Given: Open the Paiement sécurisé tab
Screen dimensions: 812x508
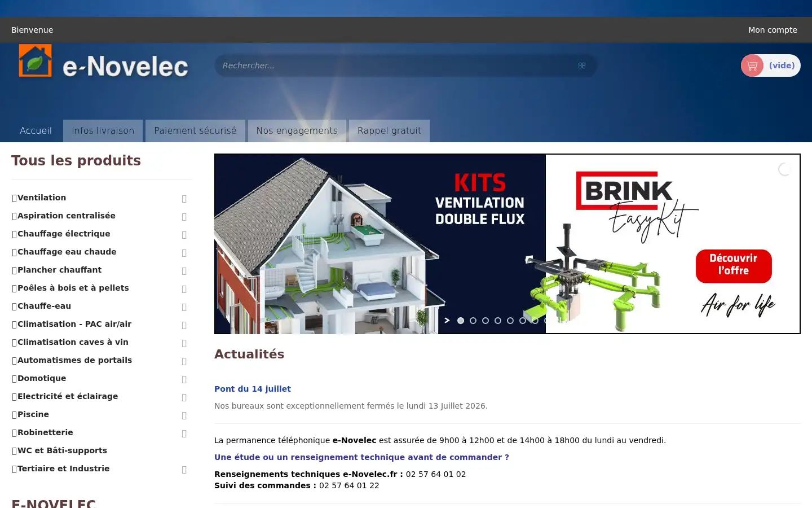Looking at the screenshot, I should tap(195, 131).
